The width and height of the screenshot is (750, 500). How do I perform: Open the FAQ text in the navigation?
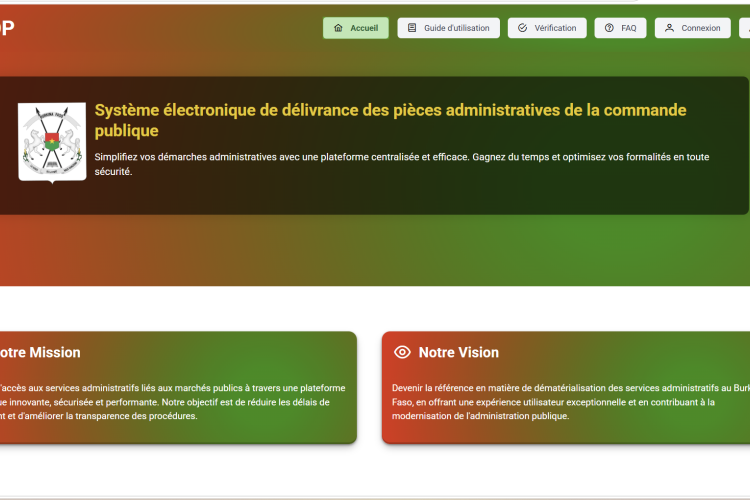click(628, 28)
